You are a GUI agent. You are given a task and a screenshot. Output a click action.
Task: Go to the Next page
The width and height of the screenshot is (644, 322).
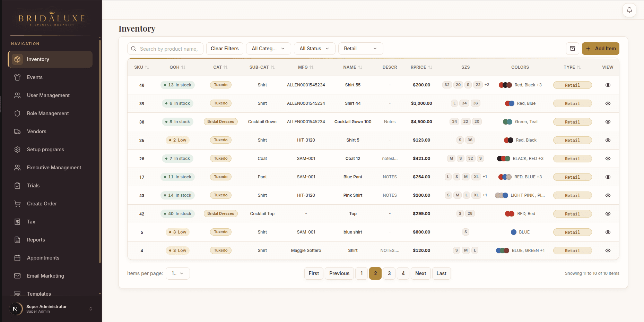(421, 273)
